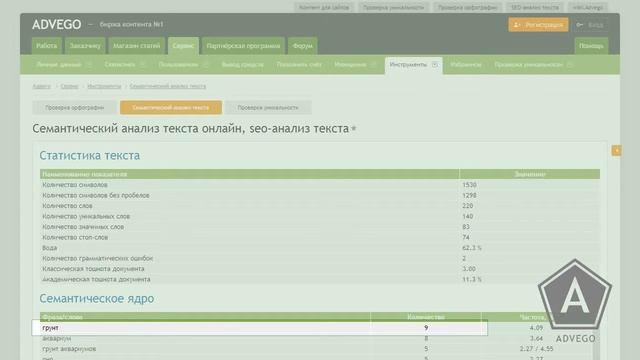Click the orange Регистрация button

point(538,25)
